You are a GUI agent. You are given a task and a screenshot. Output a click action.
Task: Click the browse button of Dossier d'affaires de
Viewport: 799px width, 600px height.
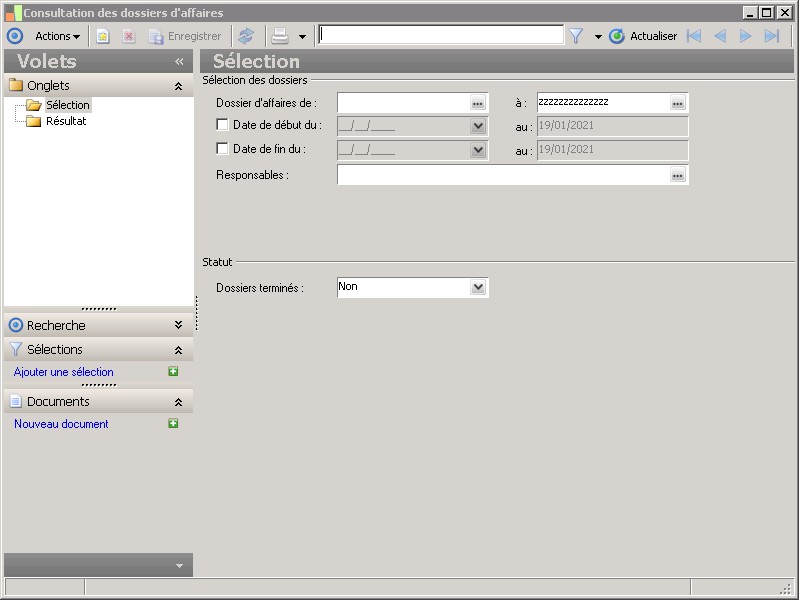pyautogui.click(x=477, y=103)
